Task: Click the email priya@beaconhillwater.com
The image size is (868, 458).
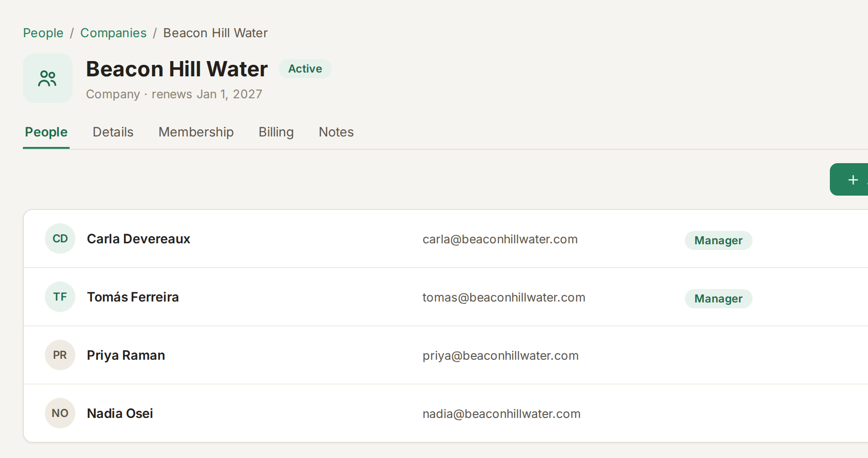Action: pyautogui.click(x=500, y=355)
